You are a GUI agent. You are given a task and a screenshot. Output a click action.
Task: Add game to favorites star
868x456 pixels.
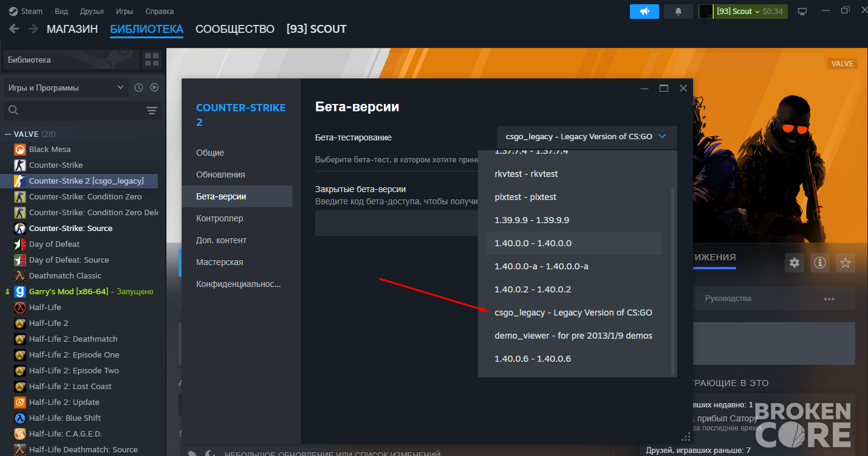[845, 263]
